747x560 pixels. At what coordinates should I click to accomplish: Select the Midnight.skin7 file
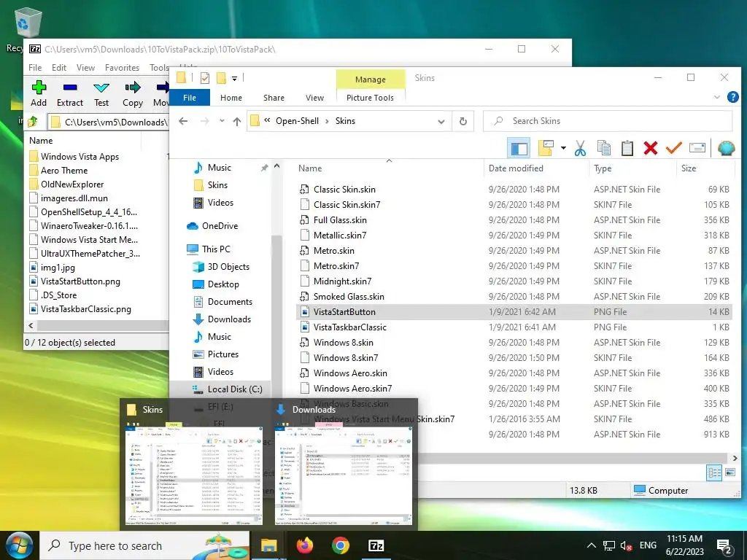343,281
